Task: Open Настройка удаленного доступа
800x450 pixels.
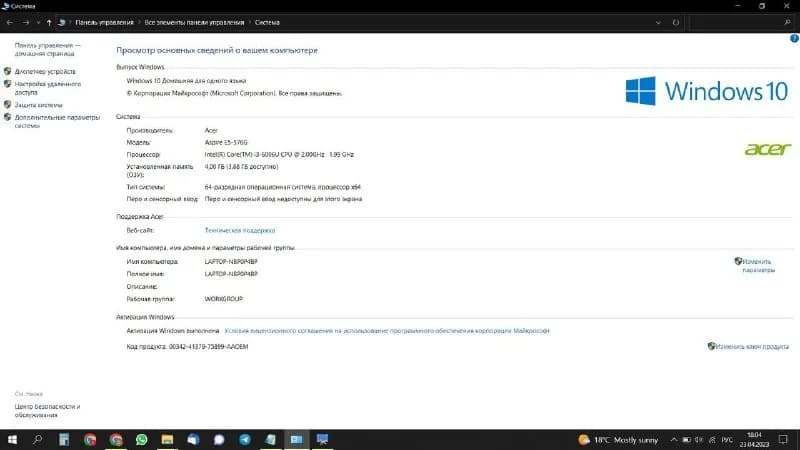Action: [x=47, y=88]
